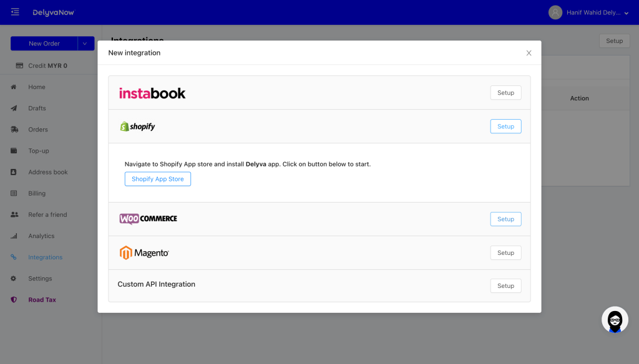
Task: Click the Settings gear icon
Action: pos(14,279)
